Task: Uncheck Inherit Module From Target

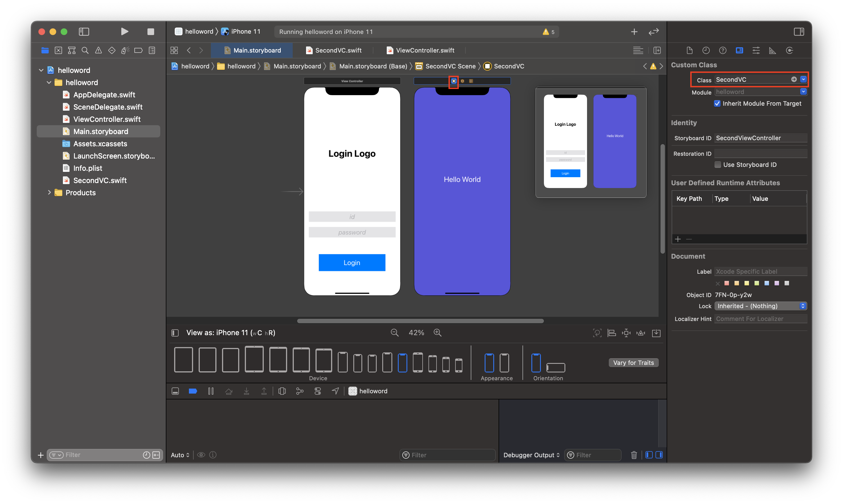Action: pyautogui.click(x=717, y=103)
